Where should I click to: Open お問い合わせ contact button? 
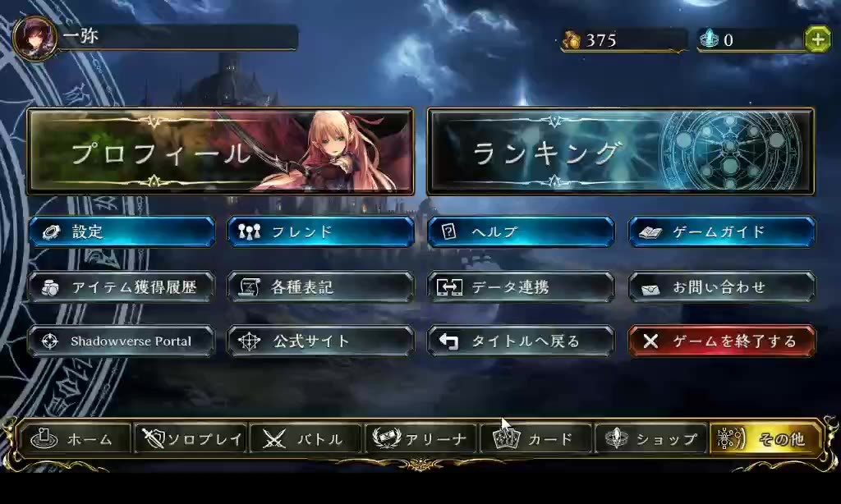tap(722, 287)
